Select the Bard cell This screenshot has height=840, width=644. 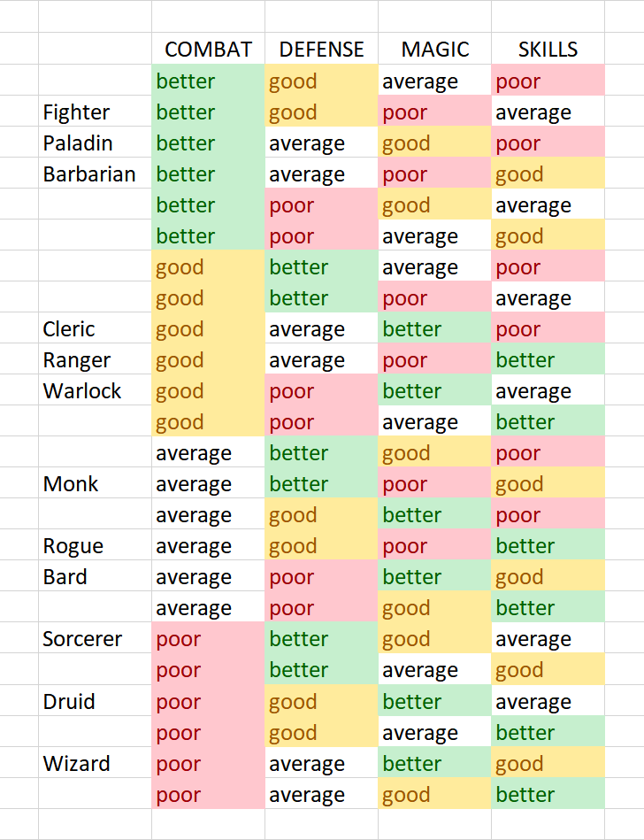[x=95, y=577]
